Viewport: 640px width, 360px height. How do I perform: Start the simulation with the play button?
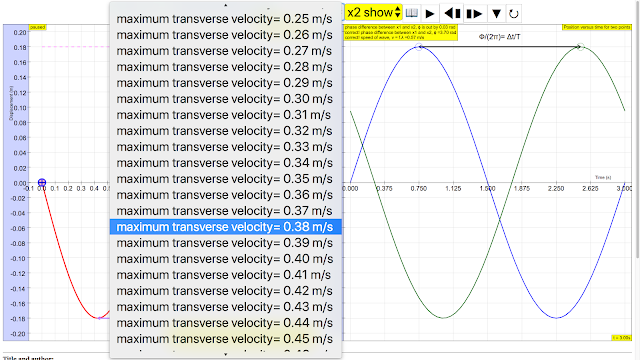pyautogui.click(x=429, y=13)
